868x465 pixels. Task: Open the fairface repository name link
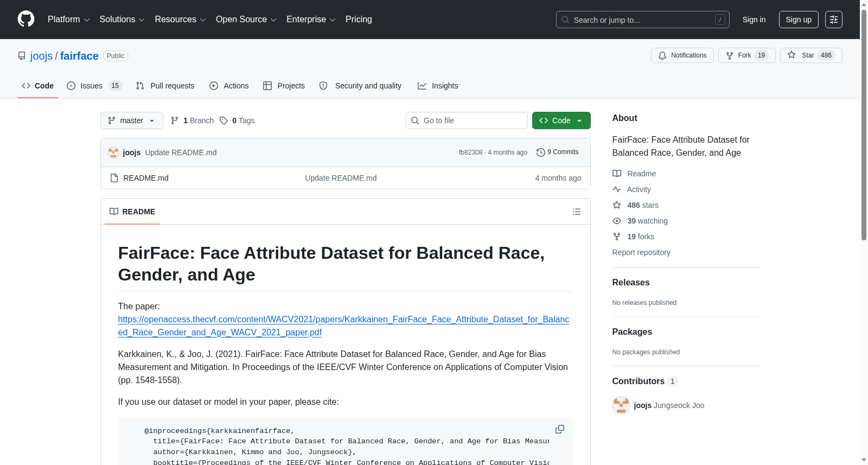(x=79, y=56)
